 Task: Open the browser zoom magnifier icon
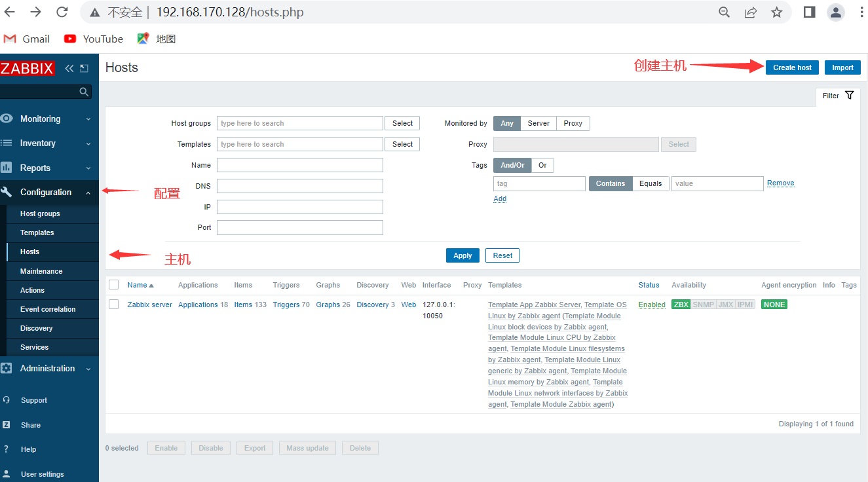(x=725, y=12)
